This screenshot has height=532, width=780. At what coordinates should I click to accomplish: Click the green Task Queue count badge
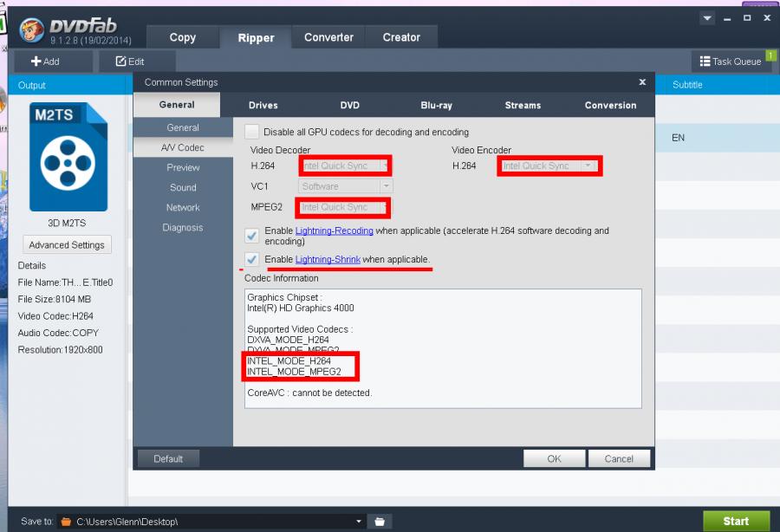click(770, 55)
